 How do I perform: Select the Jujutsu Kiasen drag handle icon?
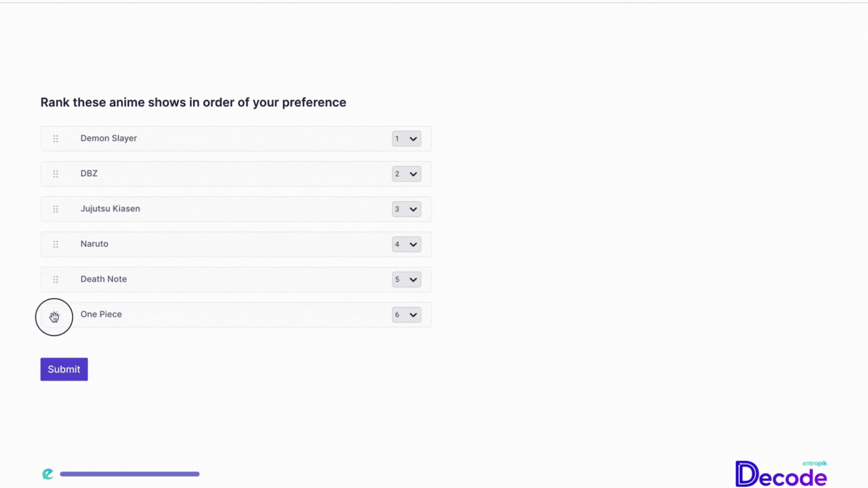tap(55, 209)
